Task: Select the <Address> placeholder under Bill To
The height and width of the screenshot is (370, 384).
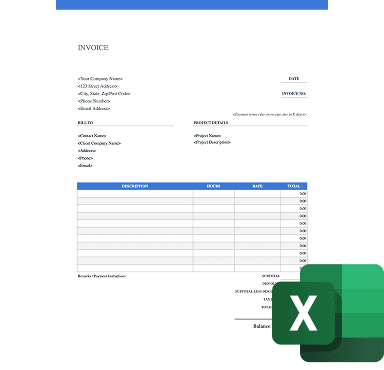Action: point(87,151)
